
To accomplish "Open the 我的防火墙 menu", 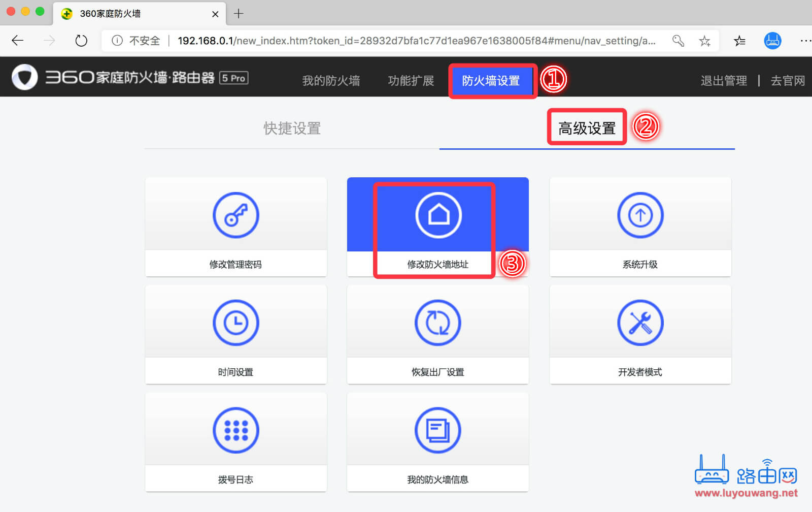I will (330, 80).
